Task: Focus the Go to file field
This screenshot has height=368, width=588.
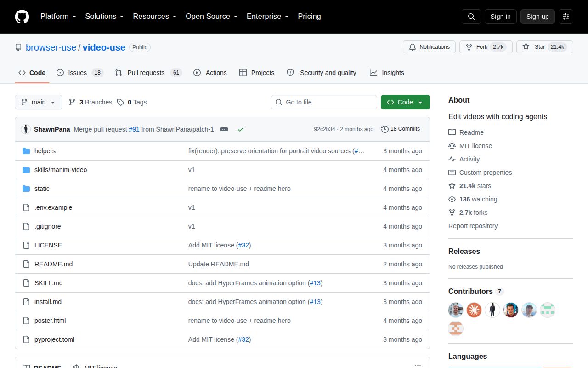Action: tap(324, 102)
